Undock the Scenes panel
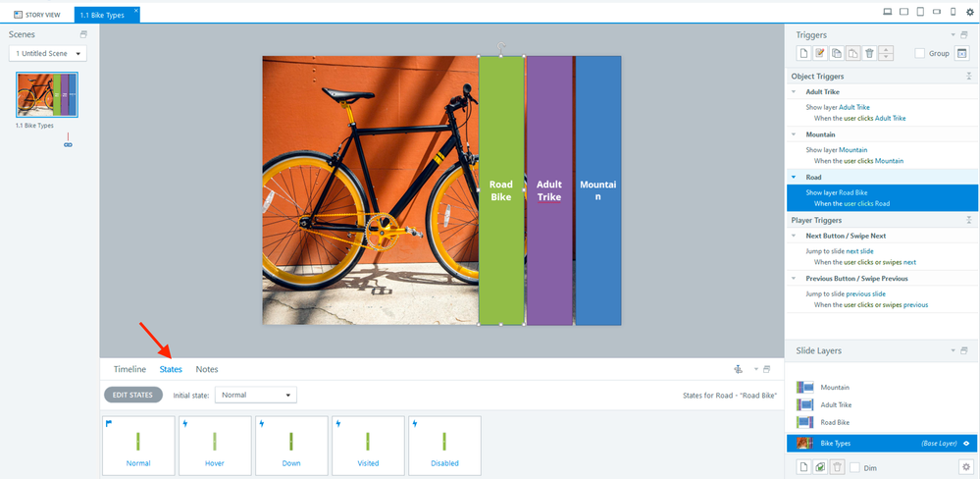The image size is (980, 479). tap(83, 34)
